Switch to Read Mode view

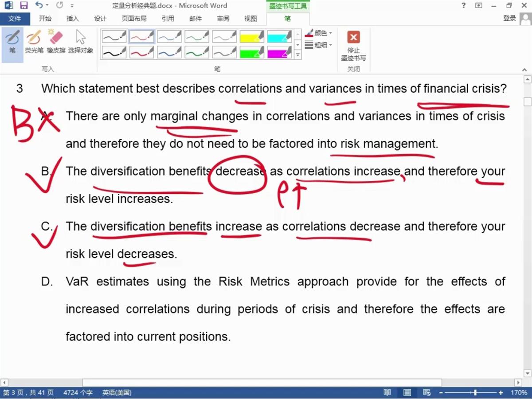[x=387, y=393]
